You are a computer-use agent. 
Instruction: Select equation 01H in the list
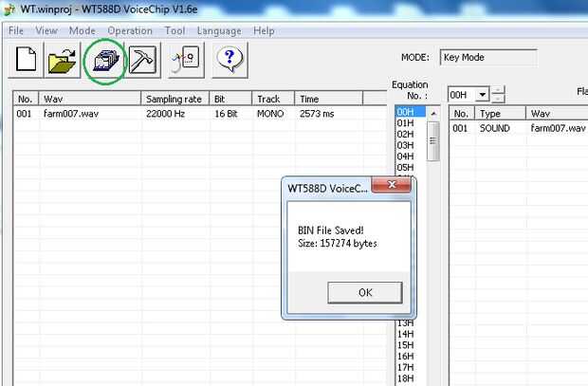coord(411,123)
